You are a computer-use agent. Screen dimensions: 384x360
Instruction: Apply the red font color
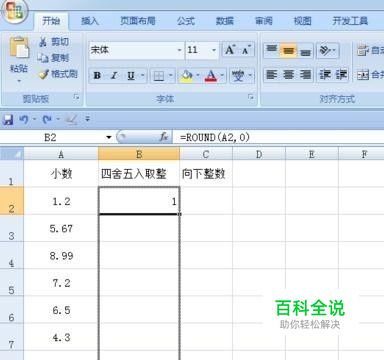pyautogui.click(x=211, y=76)
